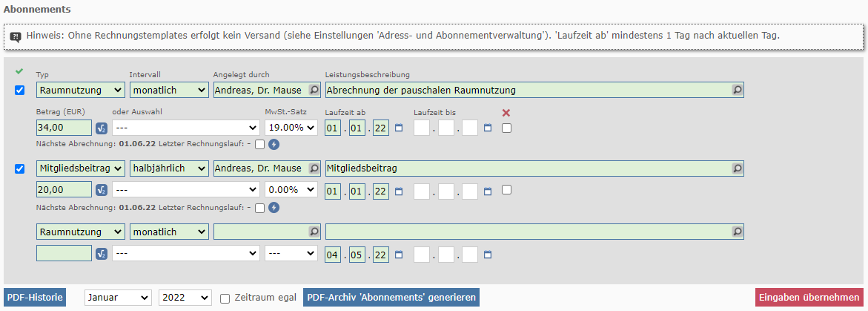Viewport: 868px width, 311px height.
Task: Click 'Eingaben übernehmen' to save entries
Action: 809,298
